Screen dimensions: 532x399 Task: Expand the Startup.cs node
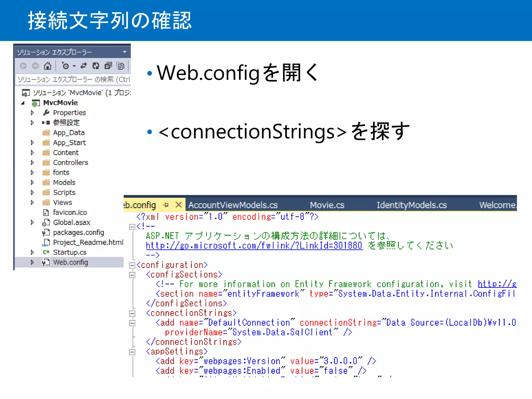(x=32, y=252)
